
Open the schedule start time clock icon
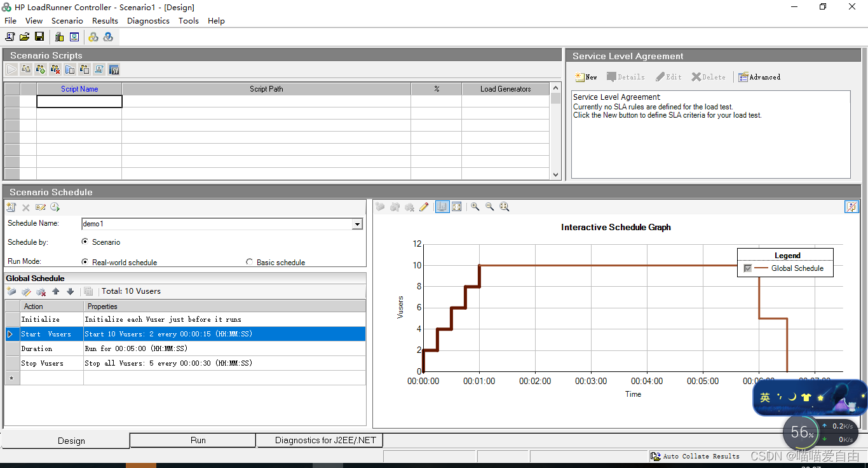pos(55,207)
